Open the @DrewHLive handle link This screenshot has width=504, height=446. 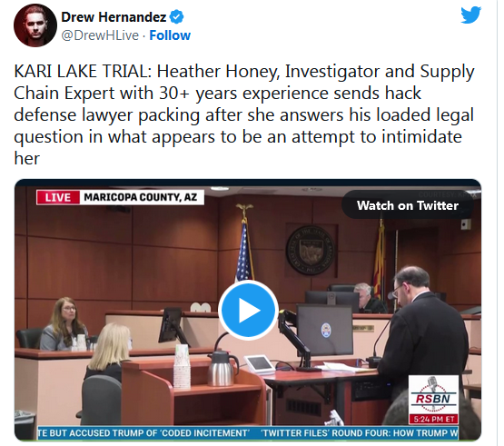click(100, 35)
